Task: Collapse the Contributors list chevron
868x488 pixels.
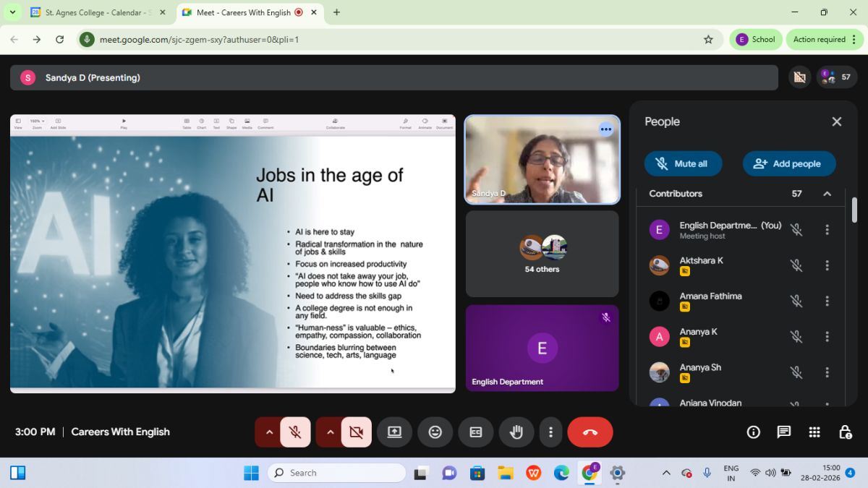Action: coord(827,194)
